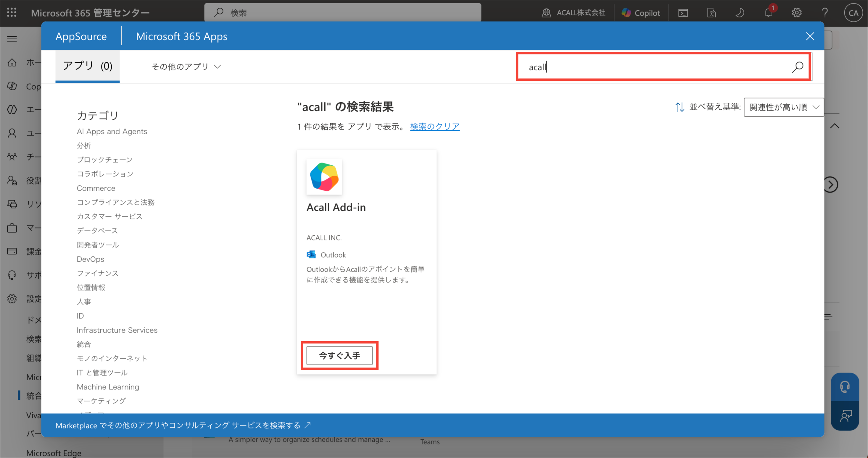Screen dimensions: 868x458
Task: Open the 関連性が高い順 sort dropdown
Action: pos(784,107)
